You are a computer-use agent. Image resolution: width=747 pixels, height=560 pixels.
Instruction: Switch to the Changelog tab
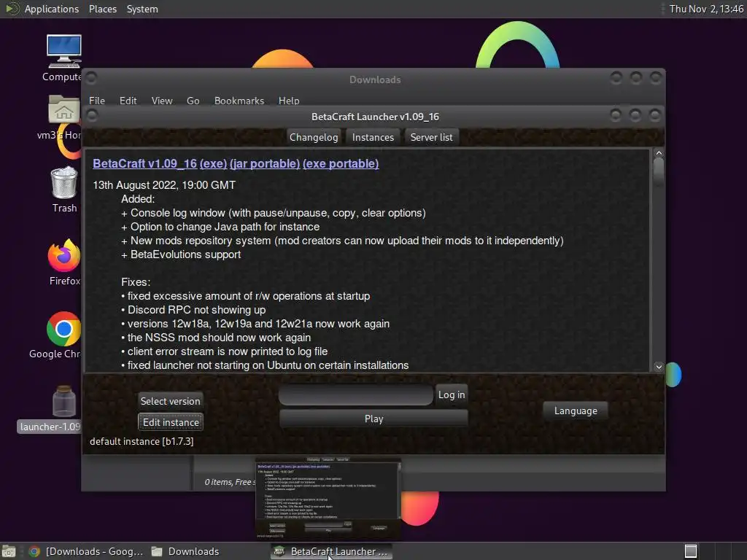[x=314, y=137]
